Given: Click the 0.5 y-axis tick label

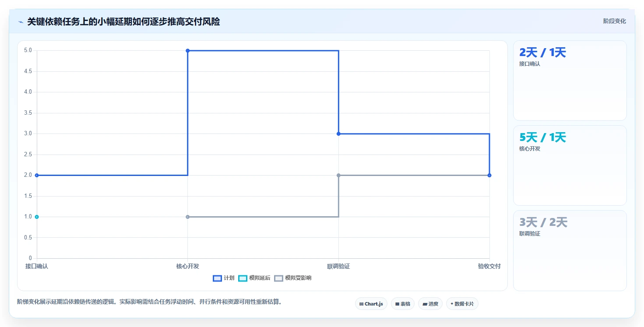Looking at the screenshot, I should click(28, 237).
